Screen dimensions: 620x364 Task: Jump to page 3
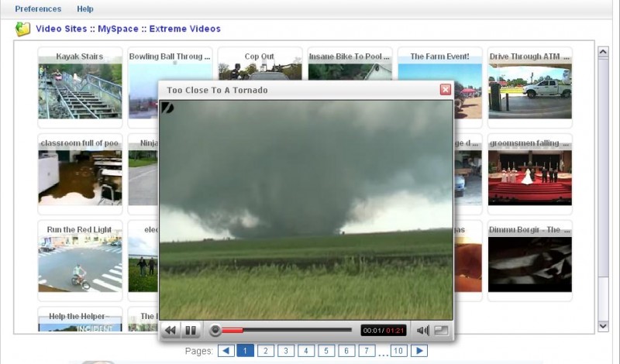pyautogui.click(x=286, y=351)
